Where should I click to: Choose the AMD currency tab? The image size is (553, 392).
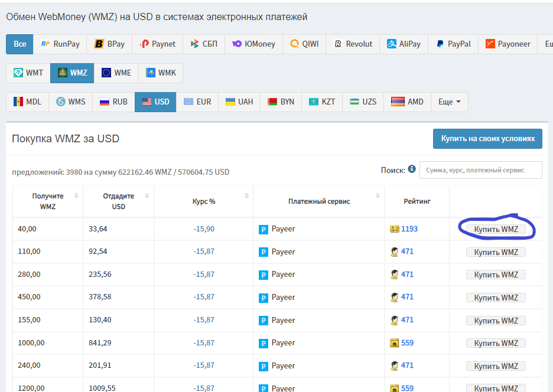pos(407,102)
